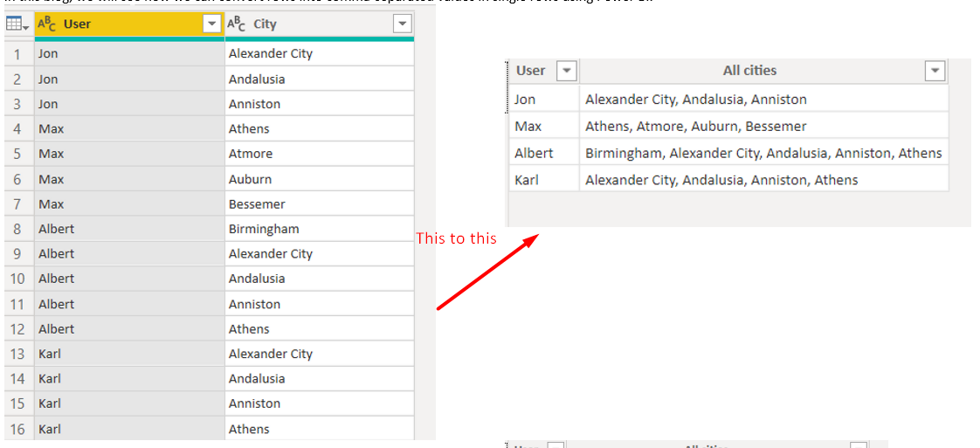
Task: Click Athens in row 12
Action: tap(320, 328)
